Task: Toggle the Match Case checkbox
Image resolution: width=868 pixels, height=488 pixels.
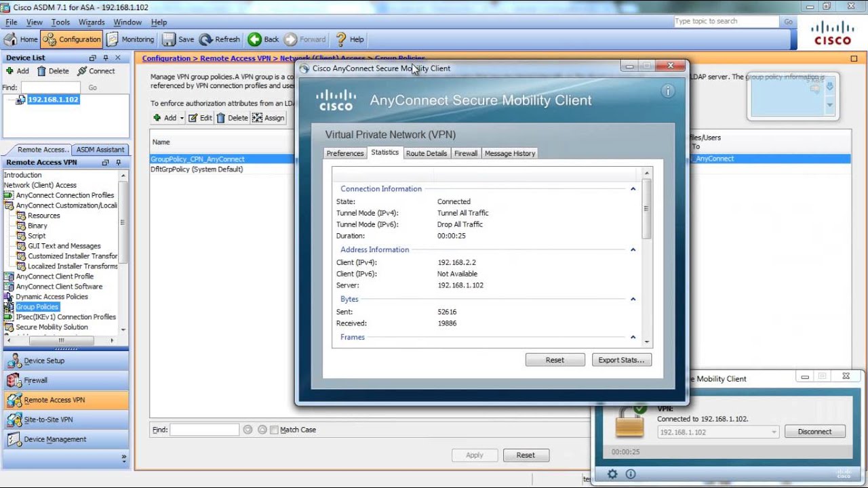Action: [274, 430]
